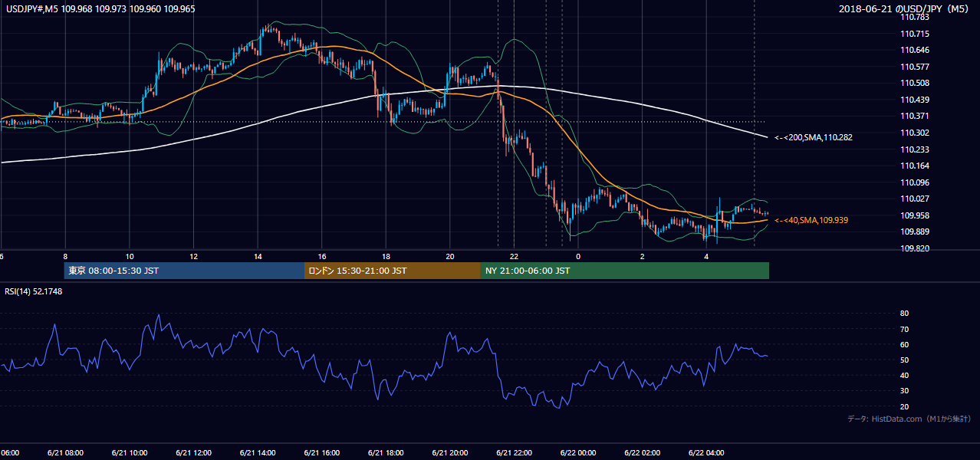Click RSI scale level 60
The width and height of the screenshot is (980, 460).
[x=905, y=344]
